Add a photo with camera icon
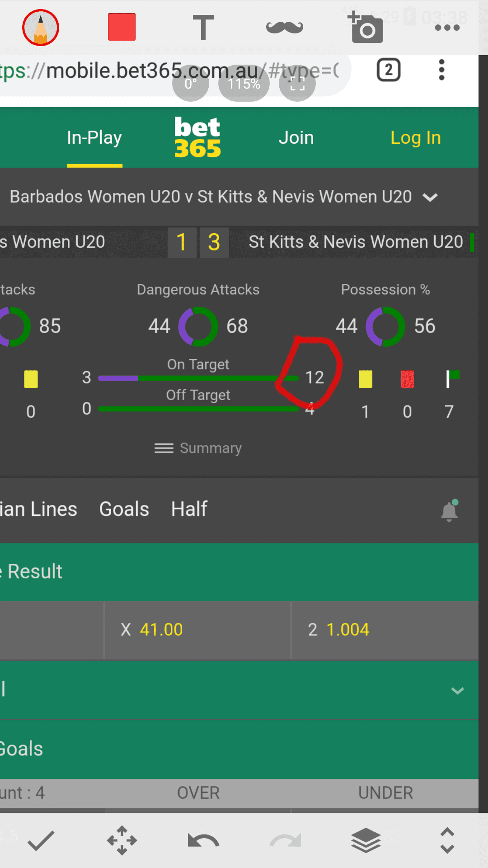This screenshot has height=868, width=488. click(x=366, y=28)
